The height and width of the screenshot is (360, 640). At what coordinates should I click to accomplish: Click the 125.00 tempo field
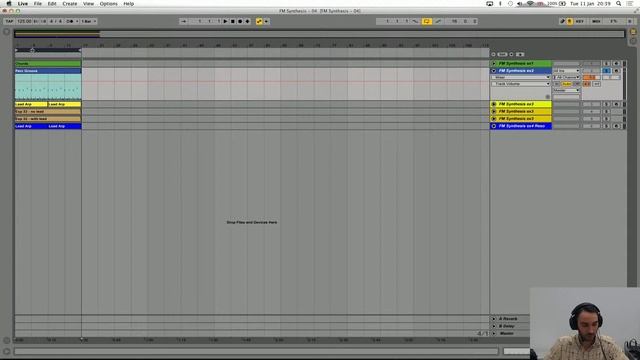(x=24, y=21)
